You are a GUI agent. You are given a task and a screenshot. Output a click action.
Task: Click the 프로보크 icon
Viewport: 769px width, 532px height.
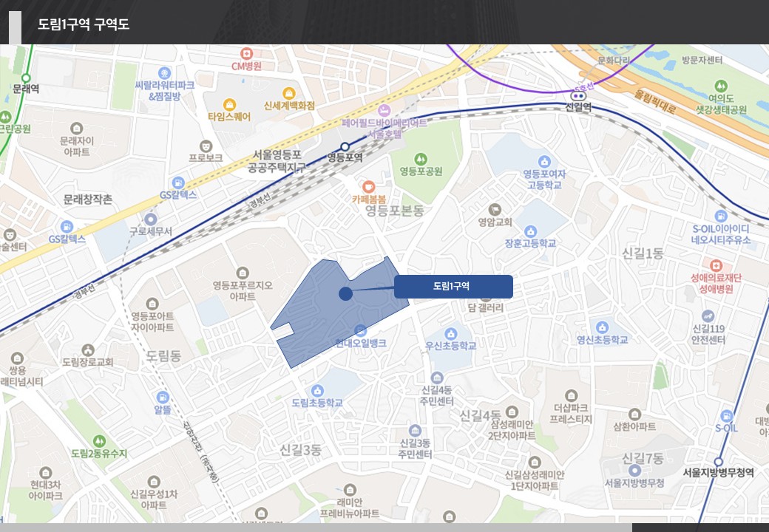pyautogui.click(x=206, y=146)
